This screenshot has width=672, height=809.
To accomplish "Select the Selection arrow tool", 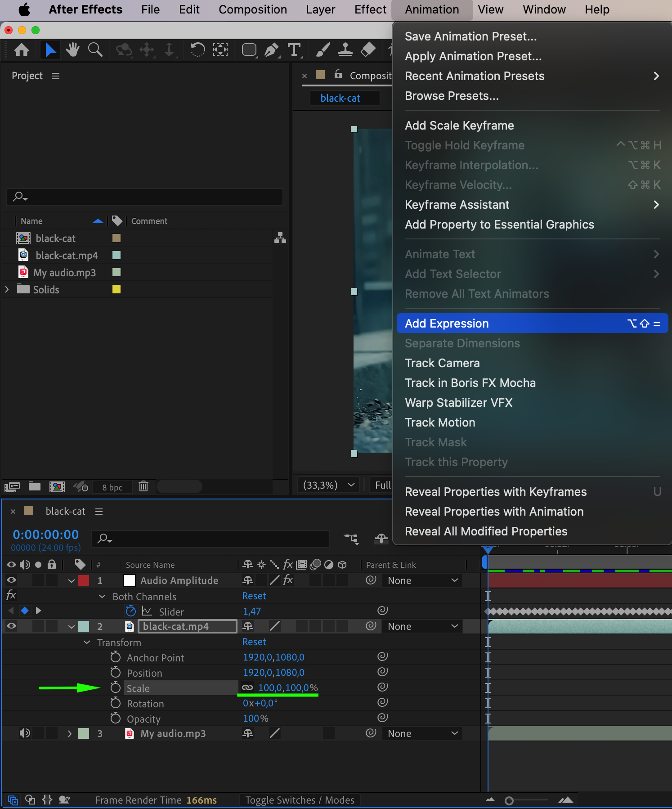I will 50,50.
